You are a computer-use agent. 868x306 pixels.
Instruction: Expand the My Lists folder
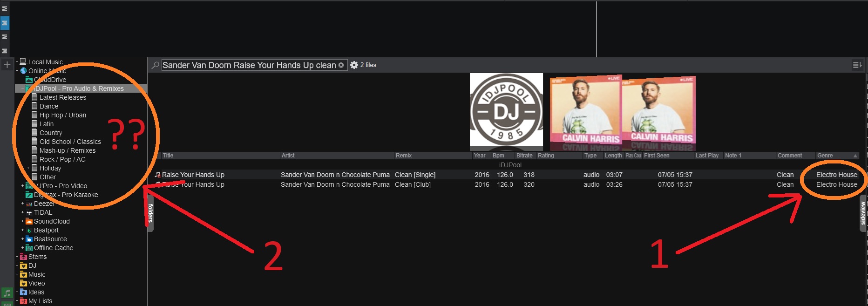[x=17, y=301]
